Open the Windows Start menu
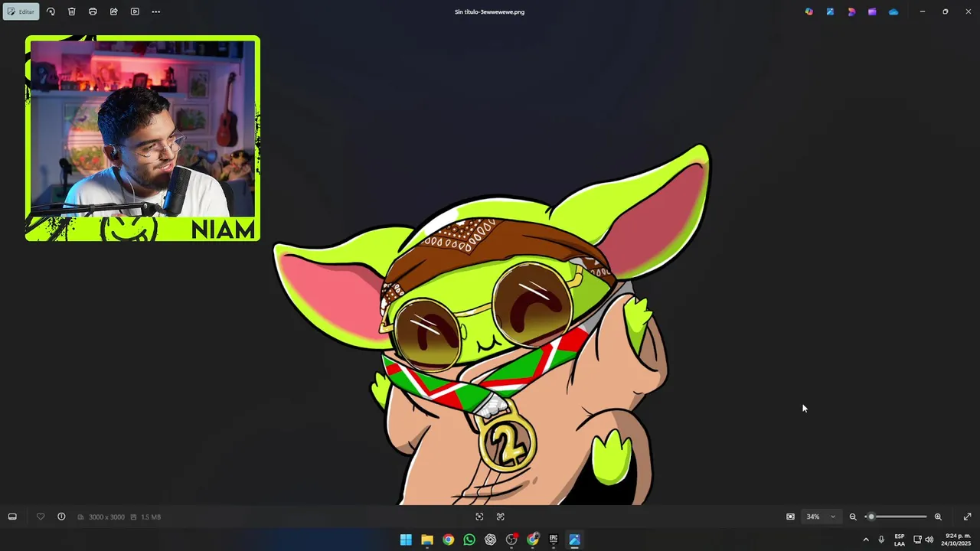This screenshot has height=551, width=980. click(406, 540)
